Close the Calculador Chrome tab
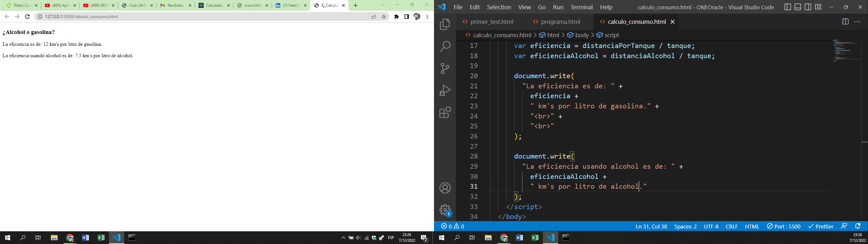This screenshot has width=868, height=244. click(228, 5)
